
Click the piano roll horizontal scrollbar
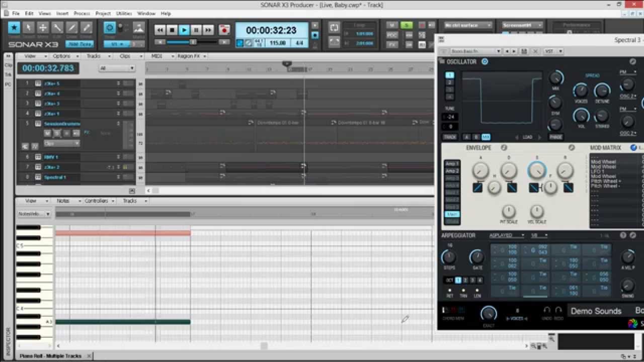[x=264, y=346]
